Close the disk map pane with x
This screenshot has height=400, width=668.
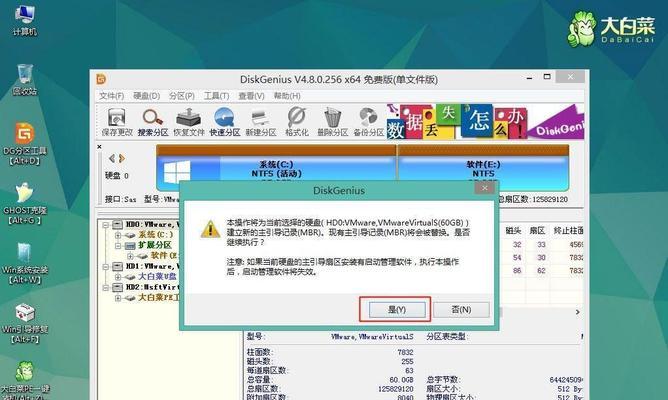click(99, 147)
